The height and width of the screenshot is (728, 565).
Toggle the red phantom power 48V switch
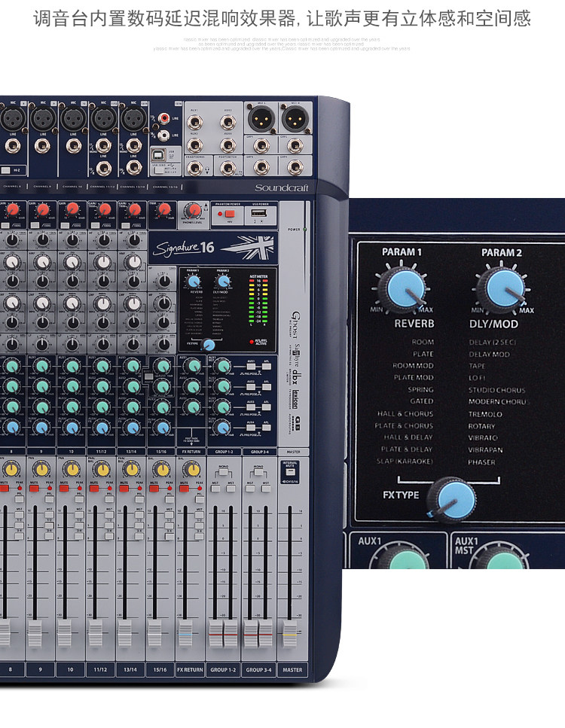tap(228, 214)
